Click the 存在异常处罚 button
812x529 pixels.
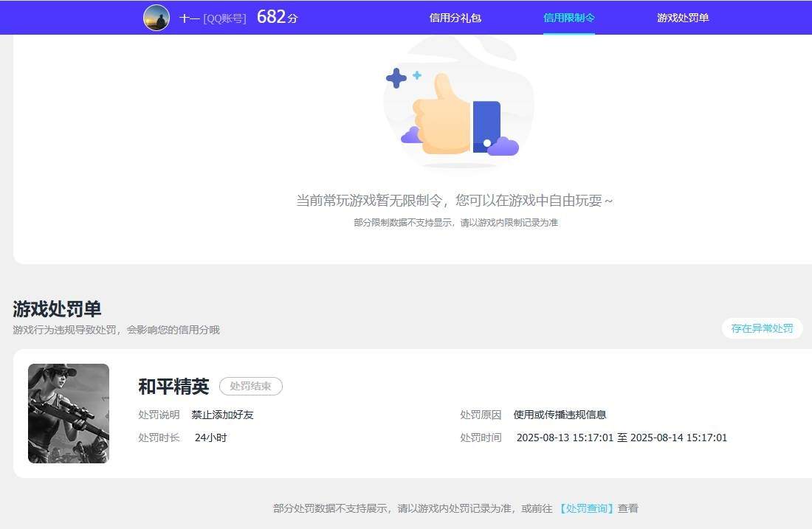763,328
